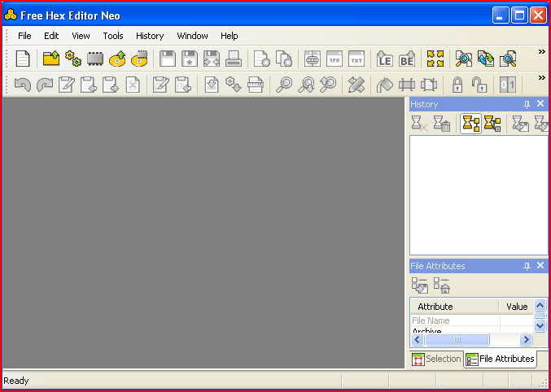Open the Help menu

[x=230, y=36]
